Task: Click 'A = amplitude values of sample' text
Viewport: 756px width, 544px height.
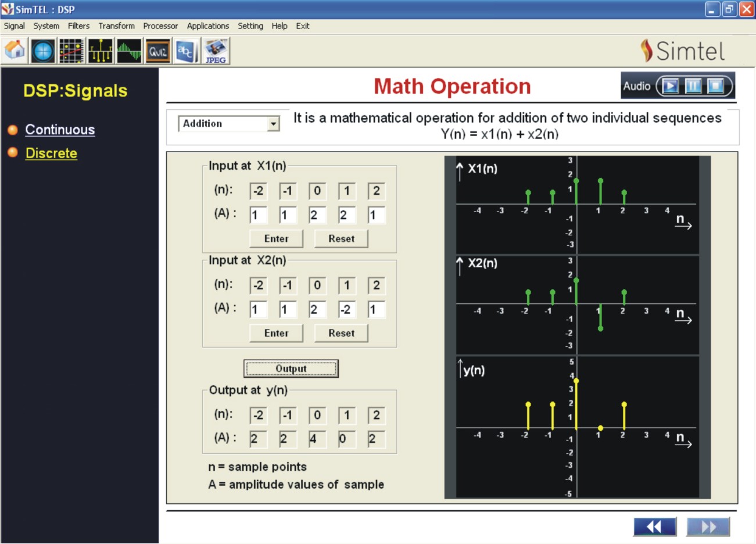Action: pos(296,484)
